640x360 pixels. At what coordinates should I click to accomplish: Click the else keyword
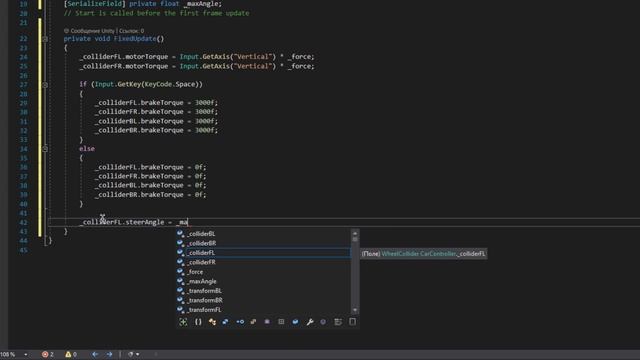[x=87, y=149]
